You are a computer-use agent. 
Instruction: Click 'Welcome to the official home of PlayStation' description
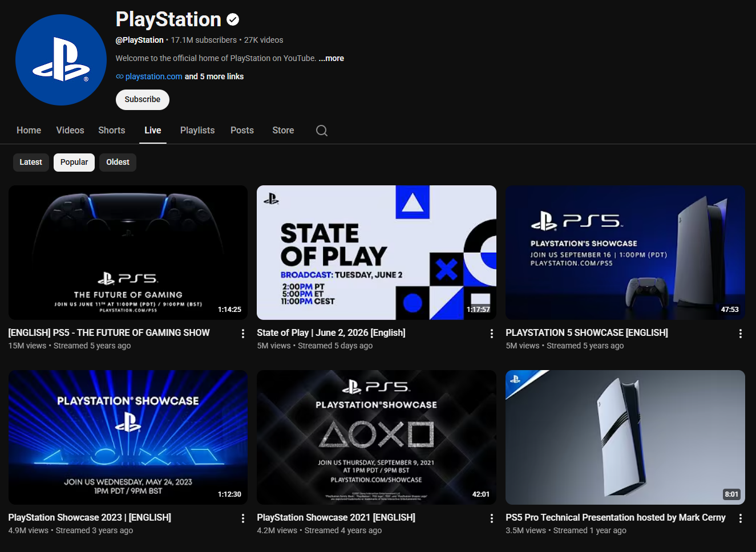click(x=216, y=58)
